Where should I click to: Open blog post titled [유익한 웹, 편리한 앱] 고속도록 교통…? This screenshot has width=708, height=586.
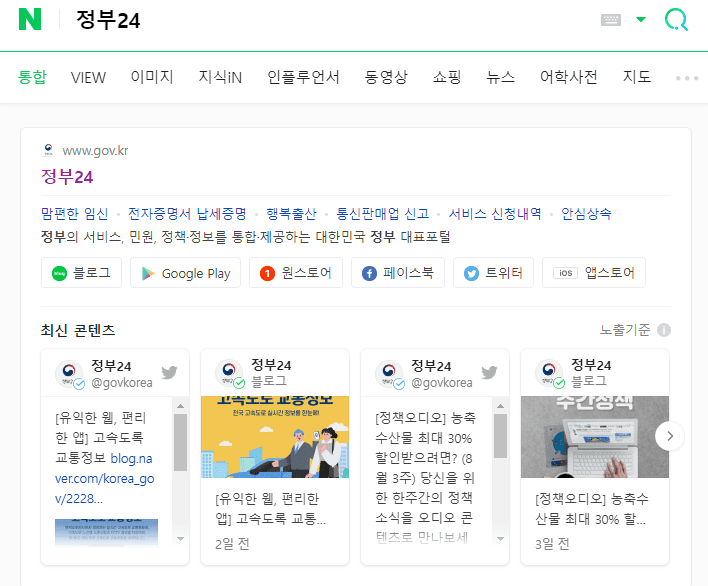(270, 508)
